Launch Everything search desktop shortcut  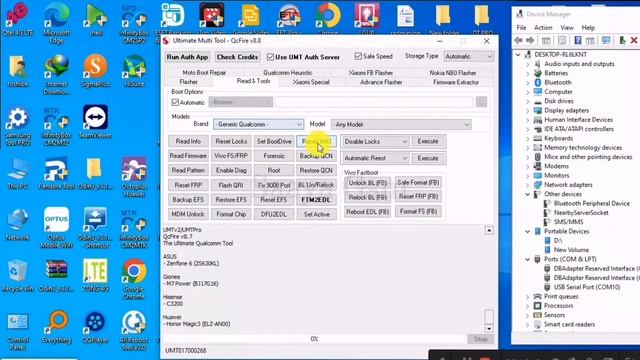(57, 327)
